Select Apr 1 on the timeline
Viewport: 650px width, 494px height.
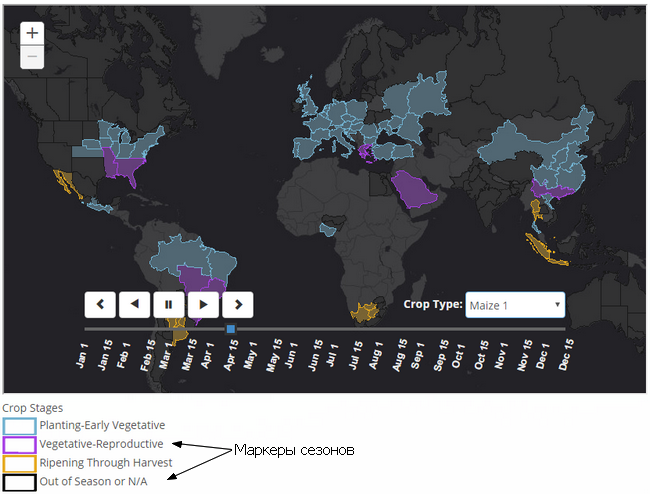pos(207,355)
